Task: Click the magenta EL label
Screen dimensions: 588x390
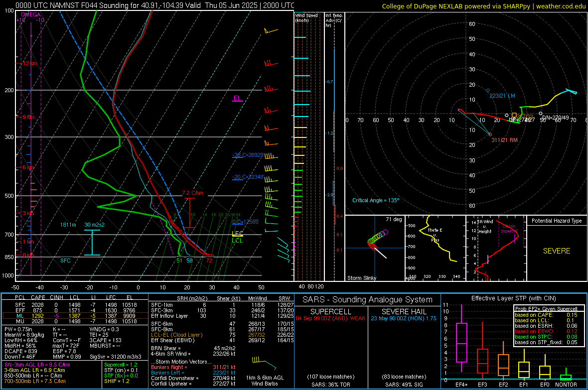Action: [x=237, y=98]
